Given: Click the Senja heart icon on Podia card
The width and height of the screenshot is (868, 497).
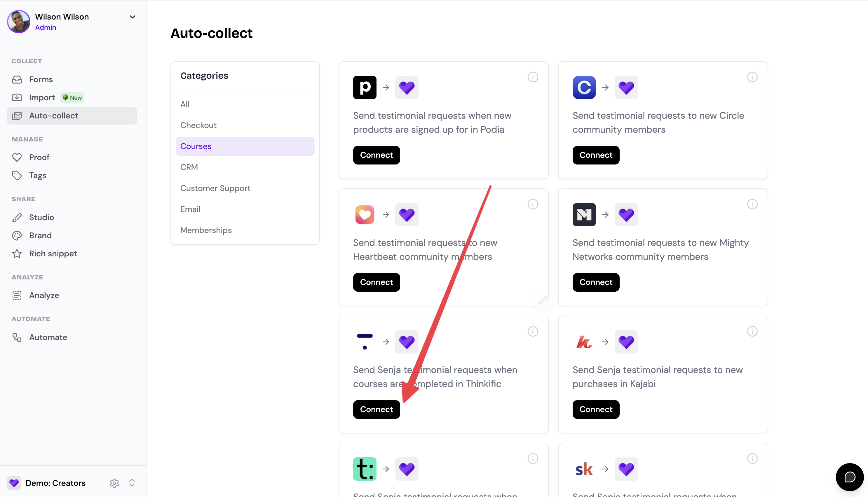Looking at the screenshot, I should point(407,87).
